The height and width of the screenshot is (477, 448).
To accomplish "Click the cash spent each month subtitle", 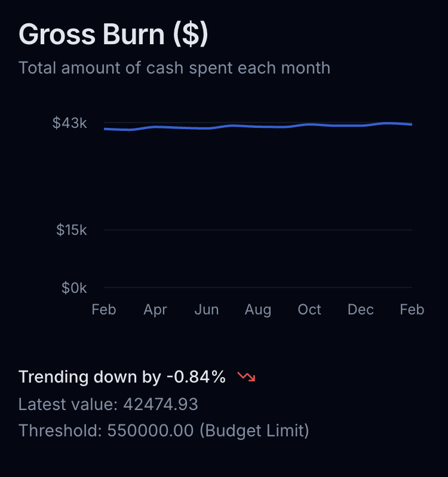I will (x=174, y=68).
